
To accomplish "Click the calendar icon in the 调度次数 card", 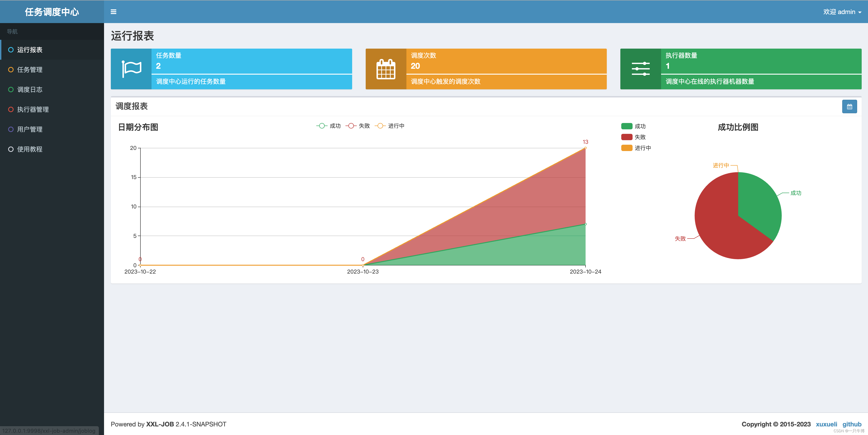I will point(386,69).
